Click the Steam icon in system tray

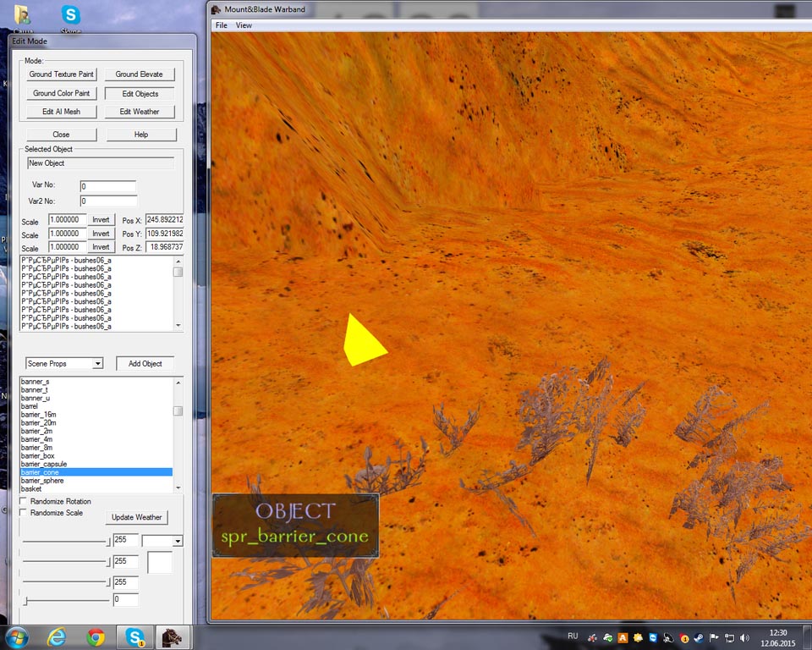coord(698,637)
